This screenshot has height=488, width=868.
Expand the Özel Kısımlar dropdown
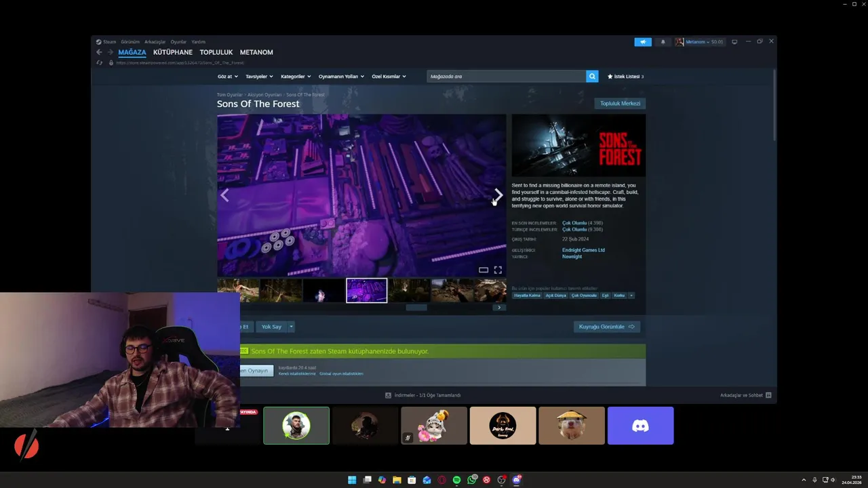(389, 77)
